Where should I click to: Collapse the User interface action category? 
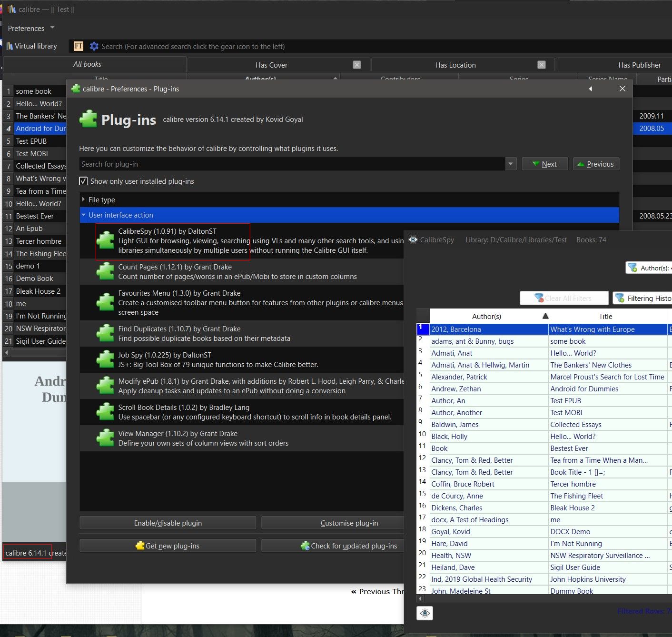(84, 215)
